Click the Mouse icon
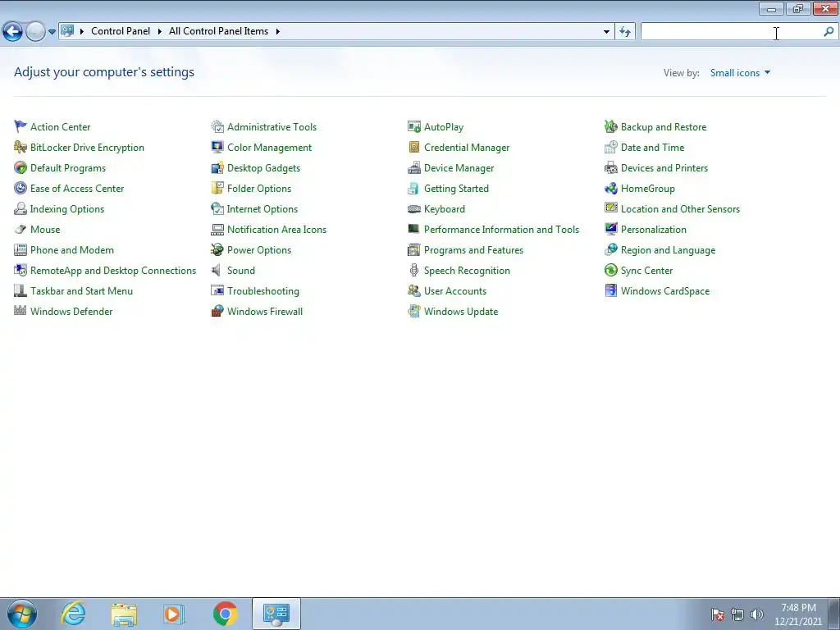The width and height of the screenshot is (840, 630). pyautogui.click(x=21, y=230)
